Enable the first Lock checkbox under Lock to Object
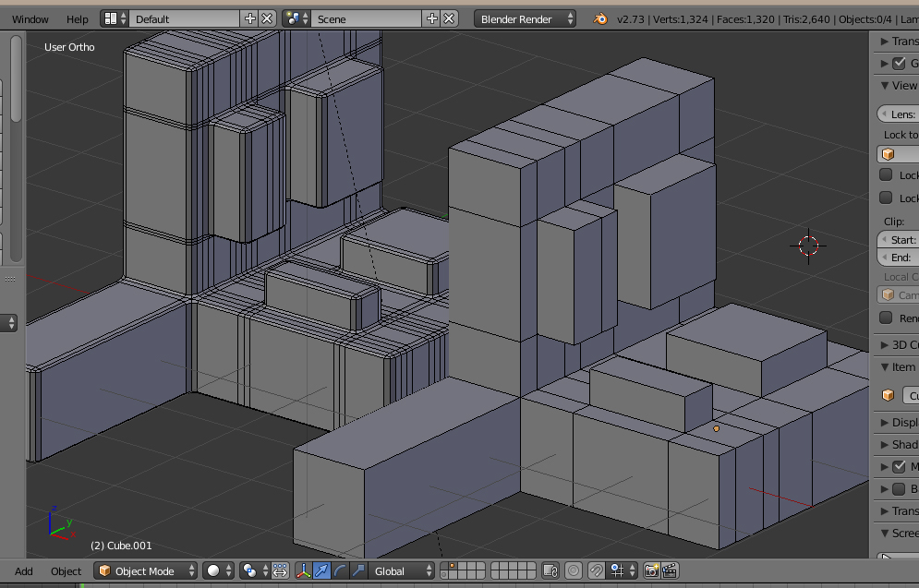The width and height of the screenshot is (919, 588). click(886, 174)
